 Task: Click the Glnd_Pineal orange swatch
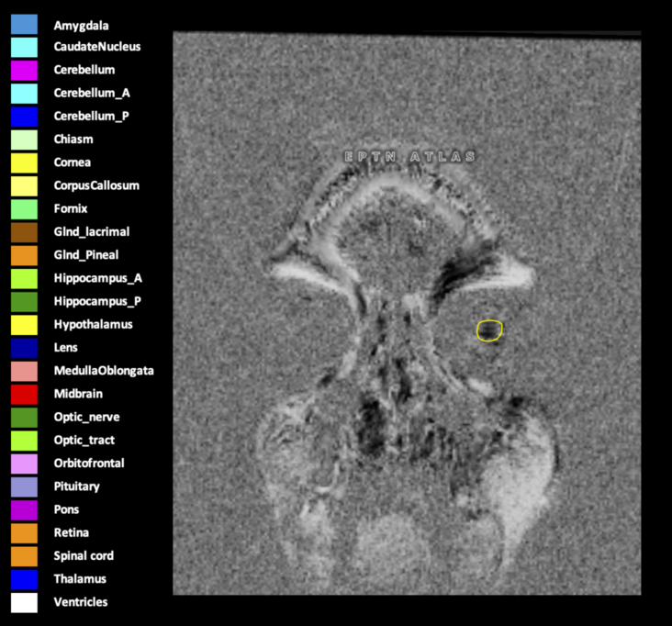[x=24, y=255]
